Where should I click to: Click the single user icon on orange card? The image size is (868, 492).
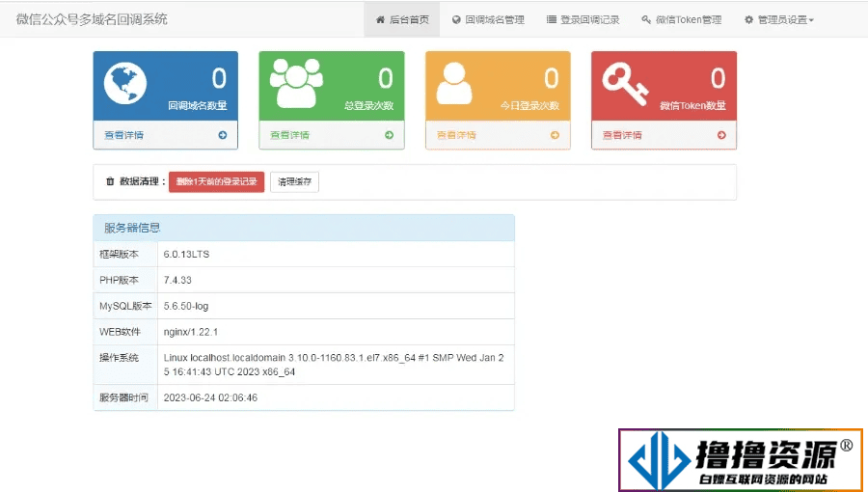(454, 83)
